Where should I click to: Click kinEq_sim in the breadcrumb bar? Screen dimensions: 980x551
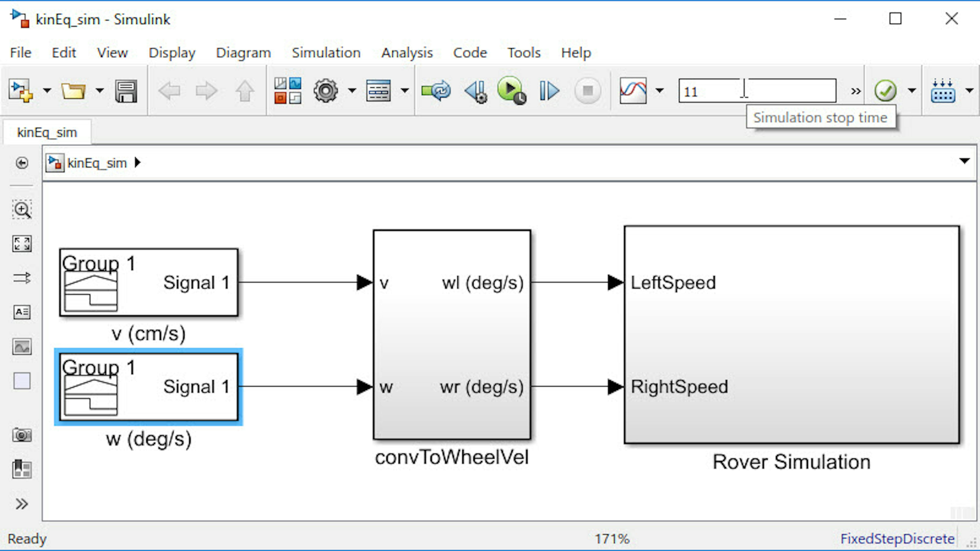coord(97,163)
